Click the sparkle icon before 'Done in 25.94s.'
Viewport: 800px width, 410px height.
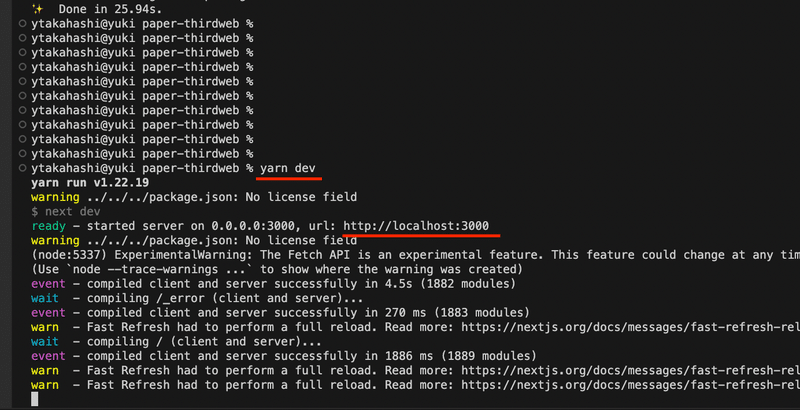37,9
